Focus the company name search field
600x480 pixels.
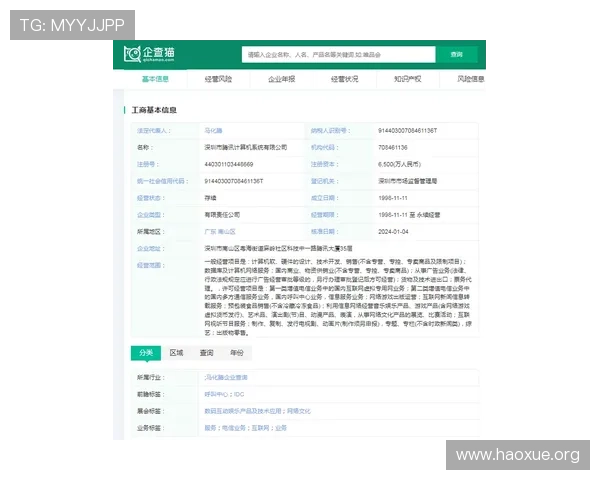pos(338,54)
